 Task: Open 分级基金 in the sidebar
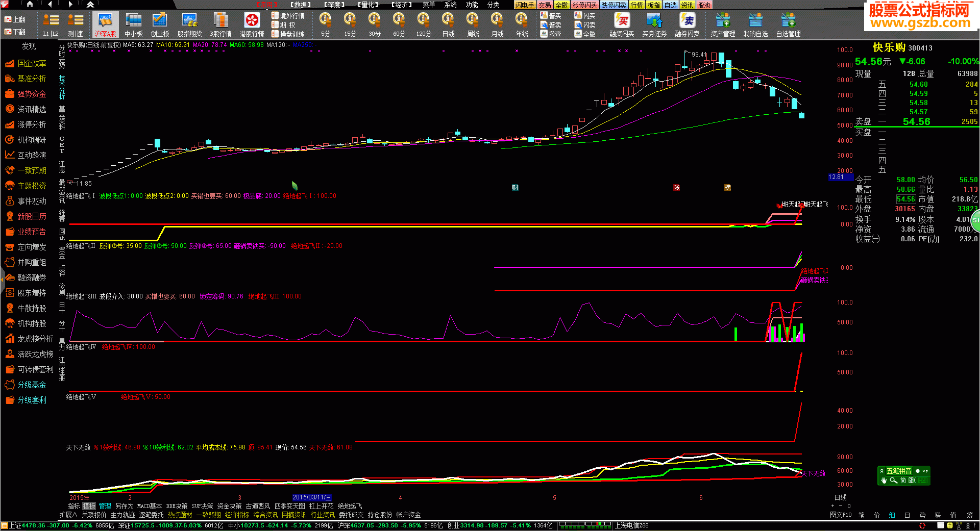(26, 385)
